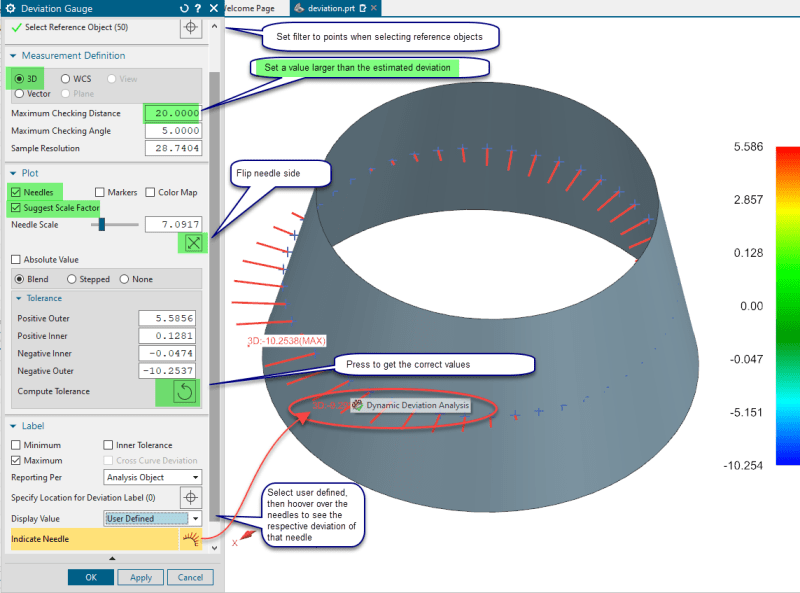Viewport: 800px width, 593px height.
Task: Click the 3D:-10.2538(MAX) deviation label
Action: tap(286, 341)
